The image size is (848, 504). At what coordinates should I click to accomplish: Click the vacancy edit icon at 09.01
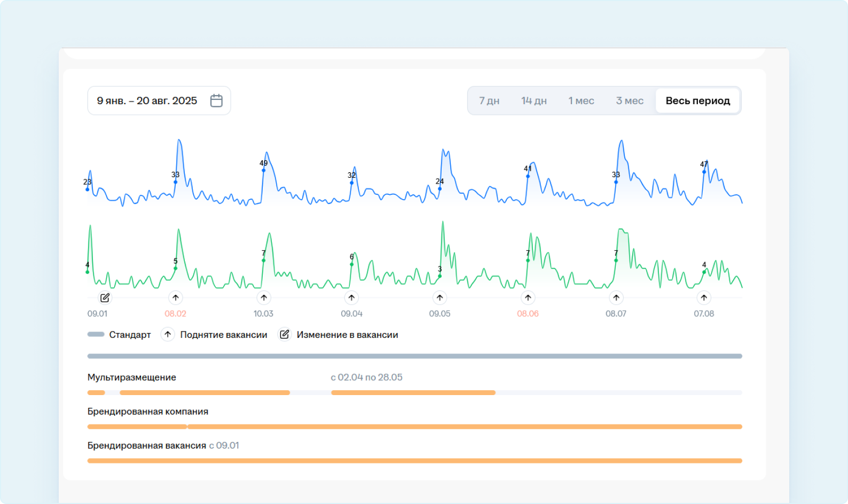coord(105,298)
